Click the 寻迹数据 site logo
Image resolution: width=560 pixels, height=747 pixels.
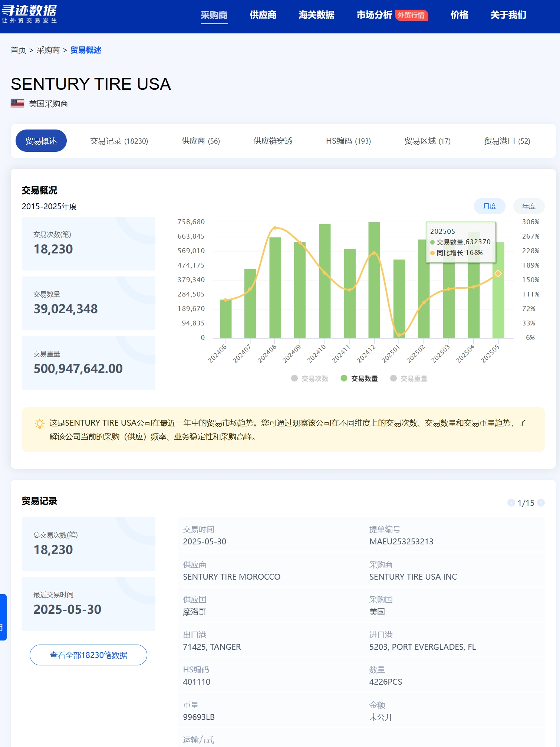(x=29, y=14)
